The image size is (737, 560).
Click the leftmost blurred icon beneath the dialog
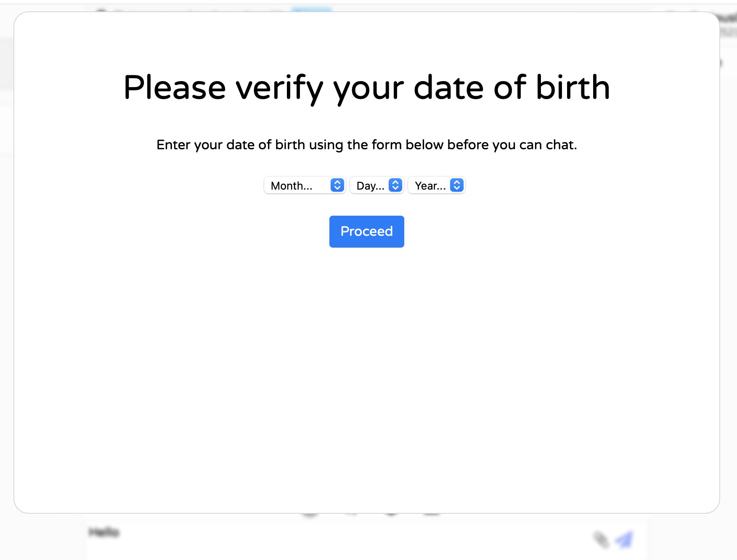310,514
